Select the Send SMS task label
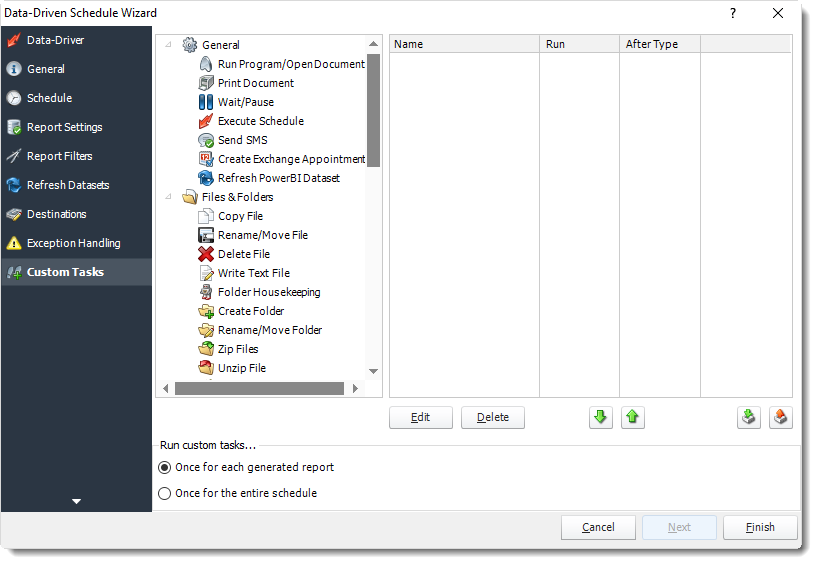This screenshot has width=817, height=564. pyautogui.click(x=242, y=140)
